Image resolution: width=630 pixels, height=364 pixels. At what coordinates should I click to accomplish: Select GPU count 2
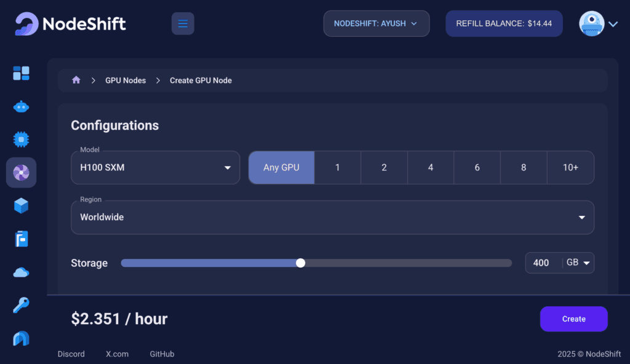pyautogui.click(x=384, y=167)
